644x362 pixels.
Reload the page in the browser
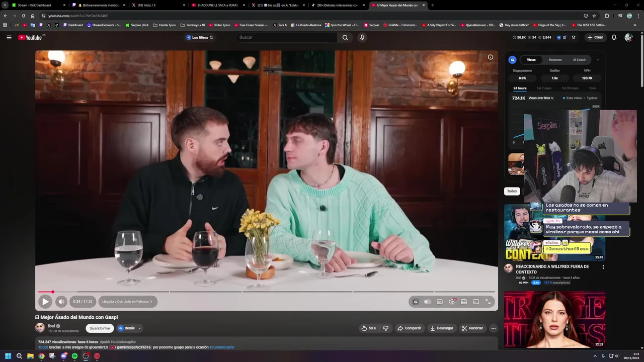[23, 16]
